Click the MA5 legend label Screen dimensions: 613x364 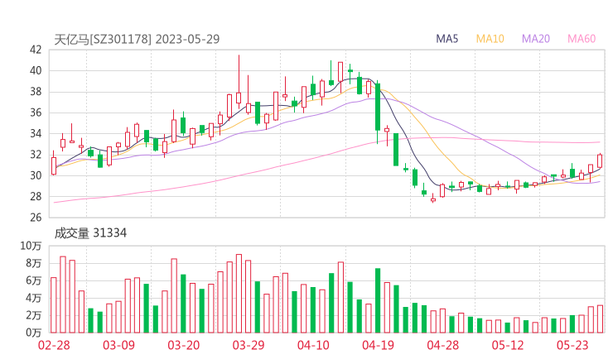[x=446, y=39]
